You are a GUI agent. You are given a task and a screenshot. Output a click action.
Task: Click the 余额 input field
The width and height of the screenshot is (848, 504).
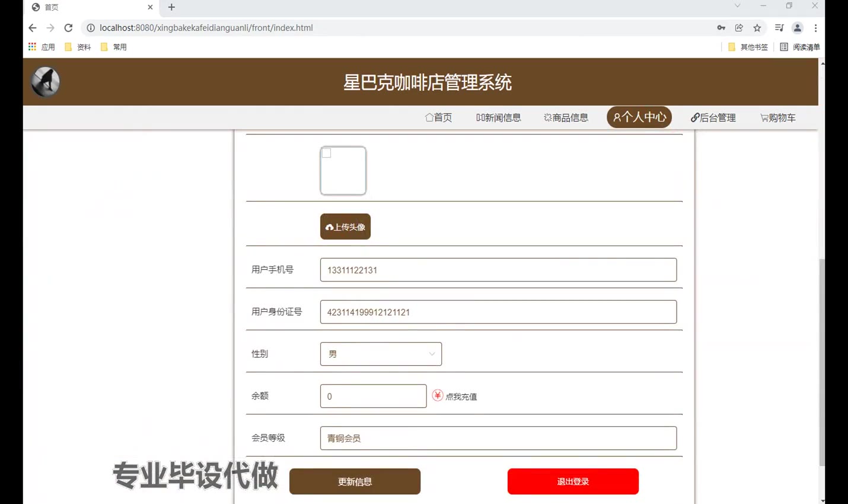coord(373,396)
